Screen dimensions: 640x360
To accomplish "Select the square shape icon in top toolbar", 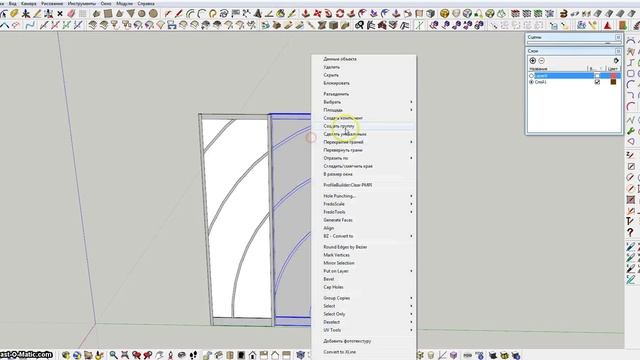I will [108, 13].
